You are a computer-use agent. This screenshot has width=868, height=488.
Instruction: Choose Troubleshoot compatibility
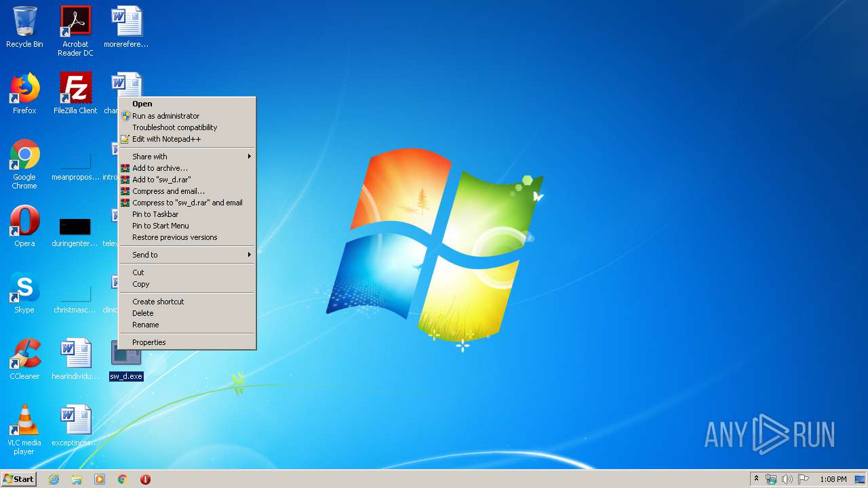tap(187, 127)
